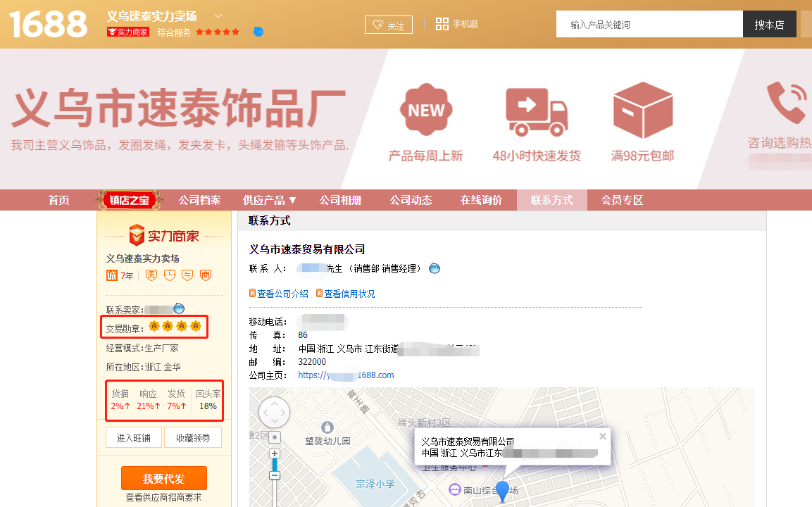Click Wangwang icon next to 联系卖家
Image resolution: width=812 pixels, height=507 pixels.
[179, 308]
